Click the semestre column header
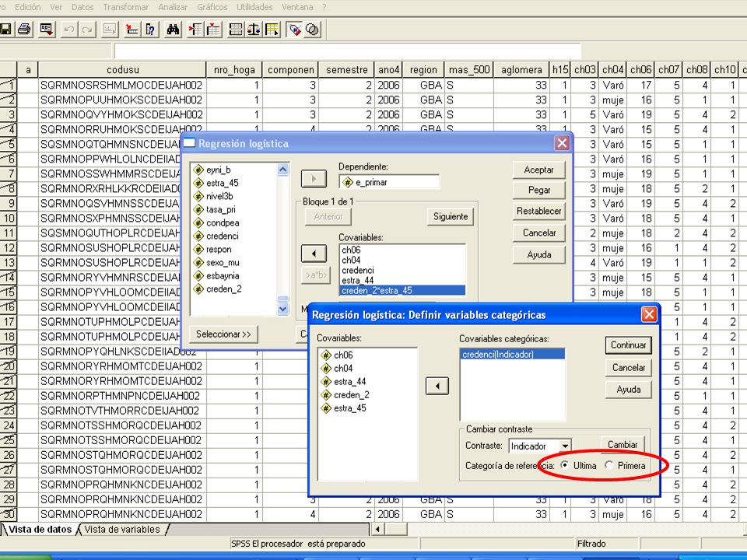The image size is (747, 560). point(346,69)
